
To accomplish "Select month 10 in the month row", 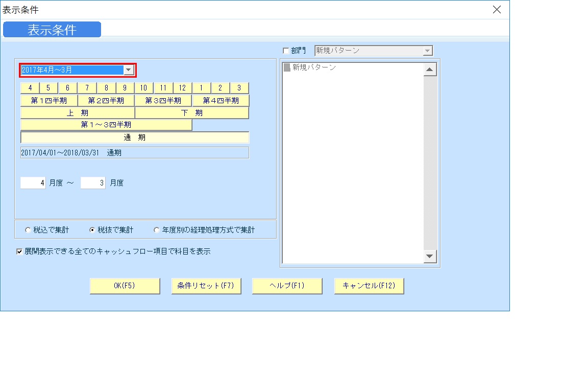I will coord(144,87).
